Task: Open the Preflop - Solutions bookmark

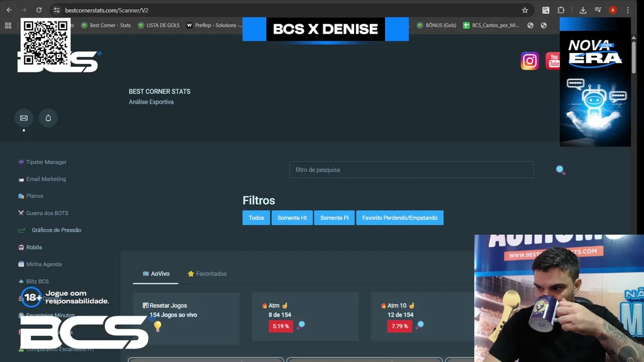Action: tap(215, 25)
